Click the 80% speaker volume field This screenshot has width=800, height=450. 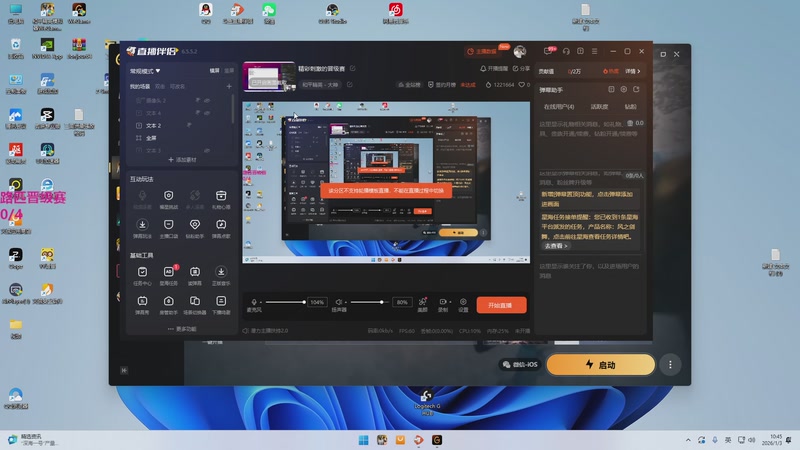tap(402, 302)
